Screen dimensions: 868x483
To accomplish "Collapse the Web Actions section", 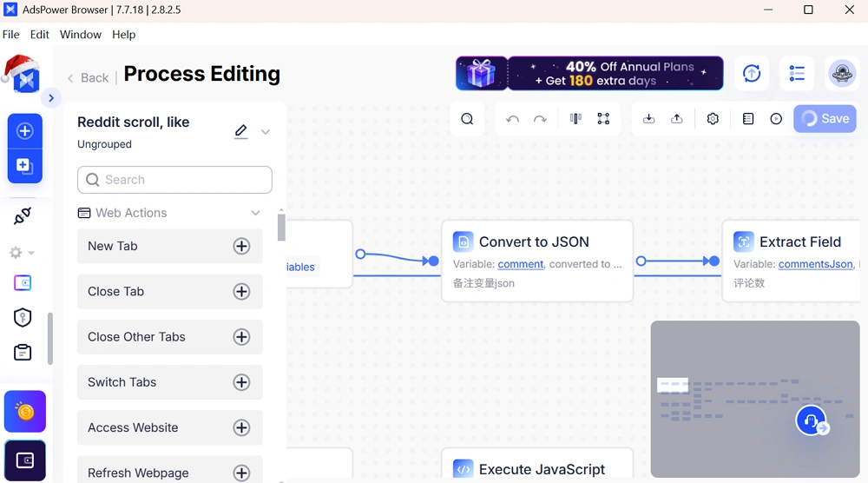I will point(255,213).
